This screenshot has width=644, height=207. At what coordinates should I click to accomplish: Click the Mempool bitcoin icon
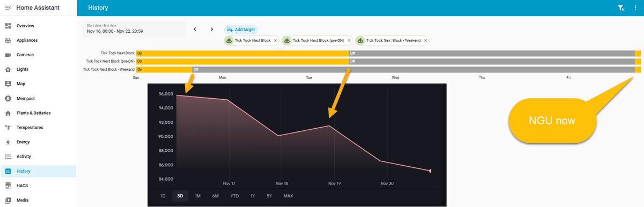8,99
